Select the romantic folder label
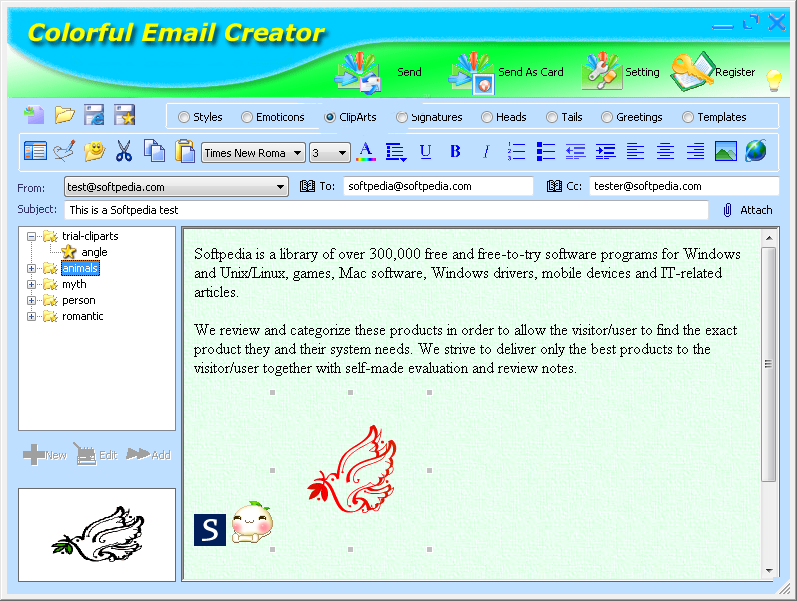 click(82, 316)
